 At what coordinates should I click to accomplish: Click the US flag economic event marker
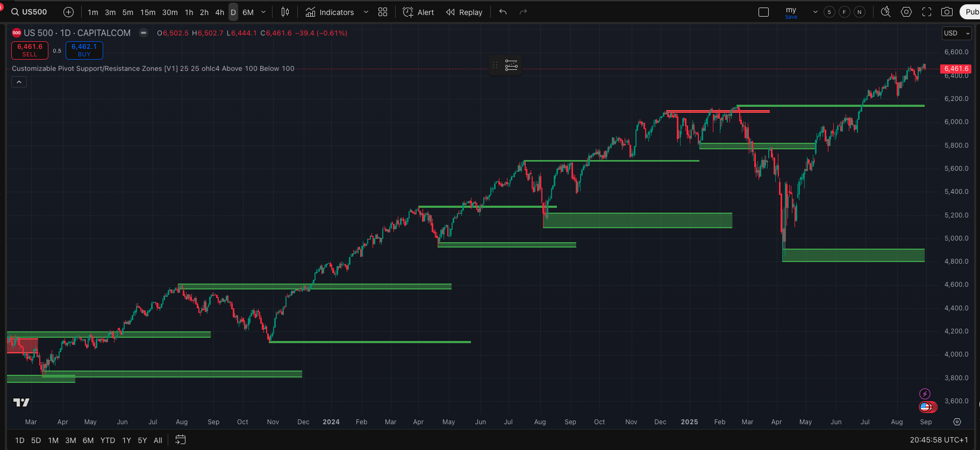click(925, 407)
